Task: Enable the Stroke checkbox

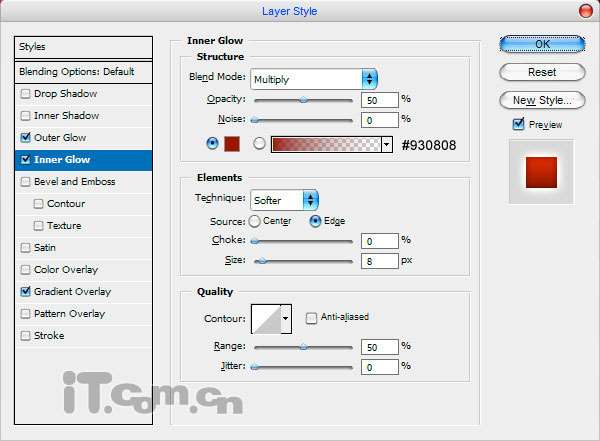Action: (25, 336)
